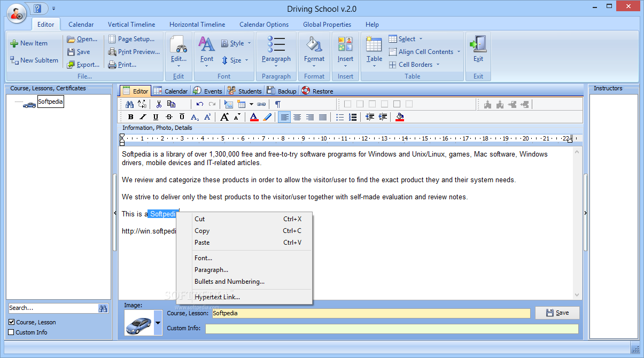Open the Vertical Timeline ribbon tab
644x358 pixels.
pyautogui.click(x=131, y=24)
